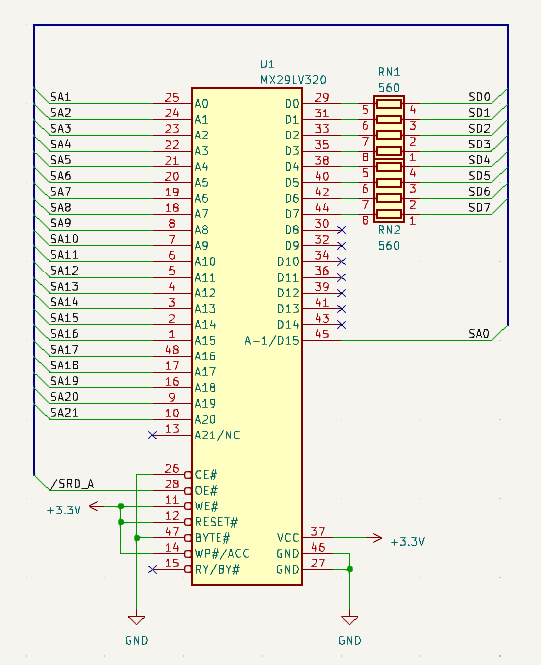Click the +3.3V text beside the WE# arrow

[64, 510]
